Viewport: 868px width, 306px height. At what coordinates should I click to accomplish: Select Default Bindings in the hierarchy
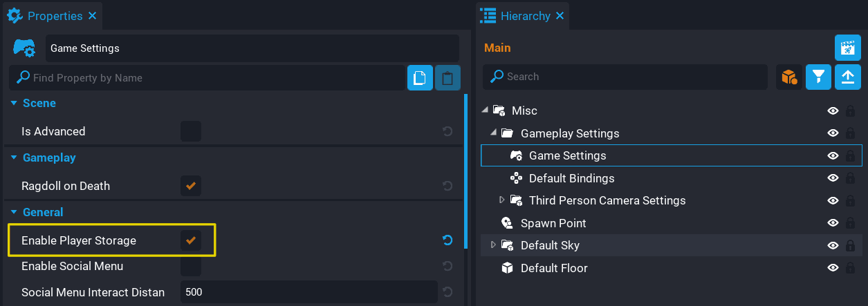point(571,178)
